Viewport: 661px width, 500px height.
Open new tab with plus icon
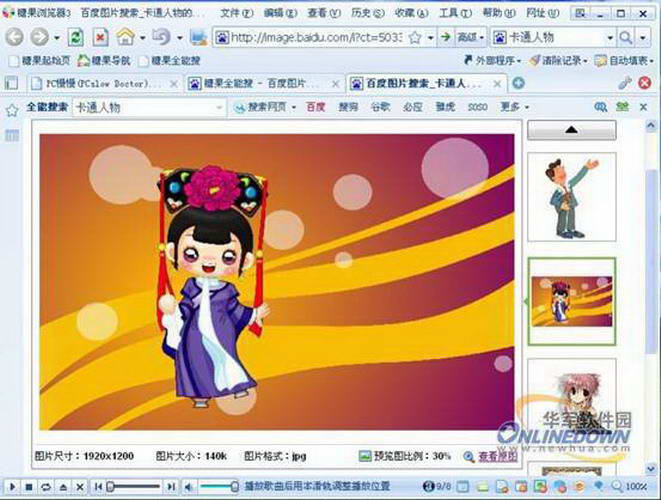tap(518, 83)
